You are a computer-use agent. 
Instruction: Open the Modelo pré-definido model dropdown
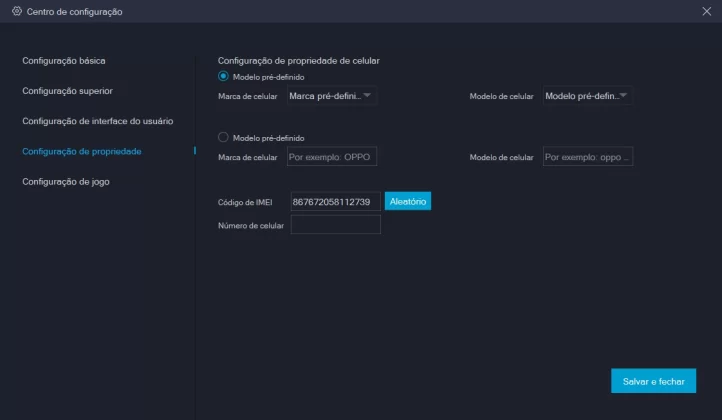tap(587, 96)
